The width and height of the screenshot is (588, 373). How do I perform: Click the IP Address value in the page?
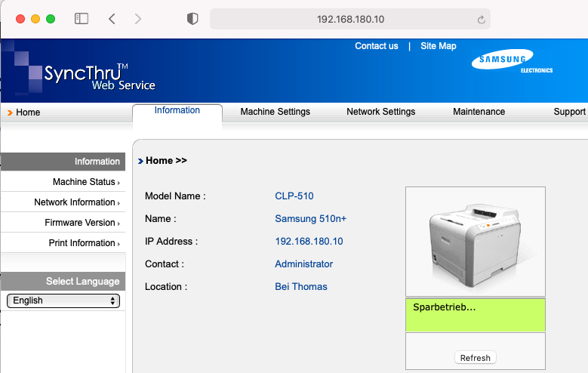[309, 242]
